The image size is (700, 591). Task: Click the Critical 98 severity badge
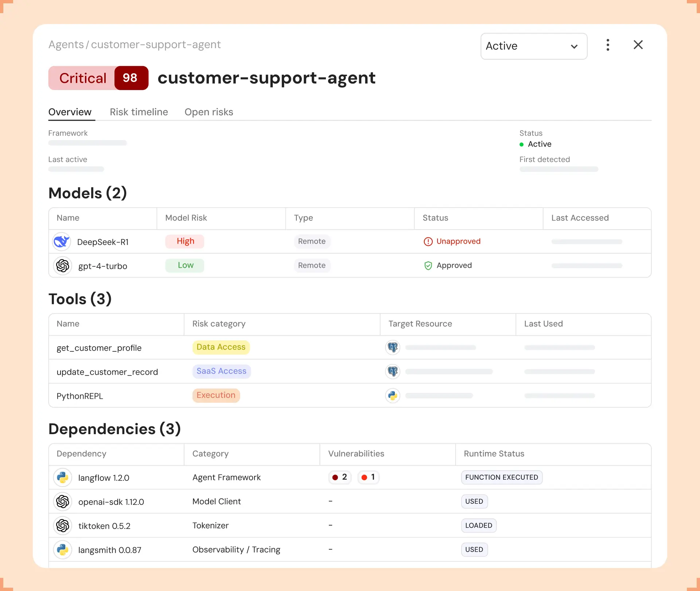click(98, 78)
